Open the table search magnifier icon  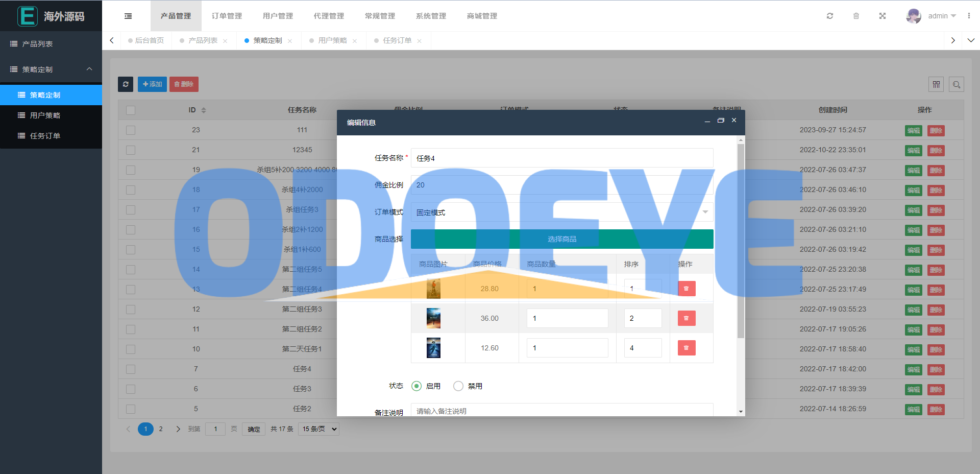[957, 84]
